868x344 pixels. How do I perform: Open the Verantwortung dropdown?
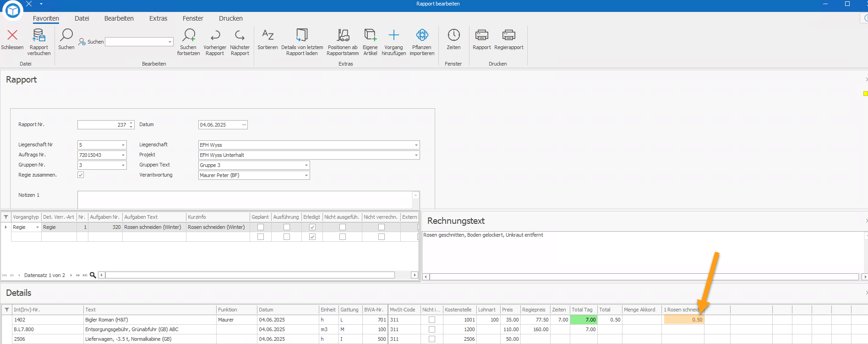(x=306, y=175)
